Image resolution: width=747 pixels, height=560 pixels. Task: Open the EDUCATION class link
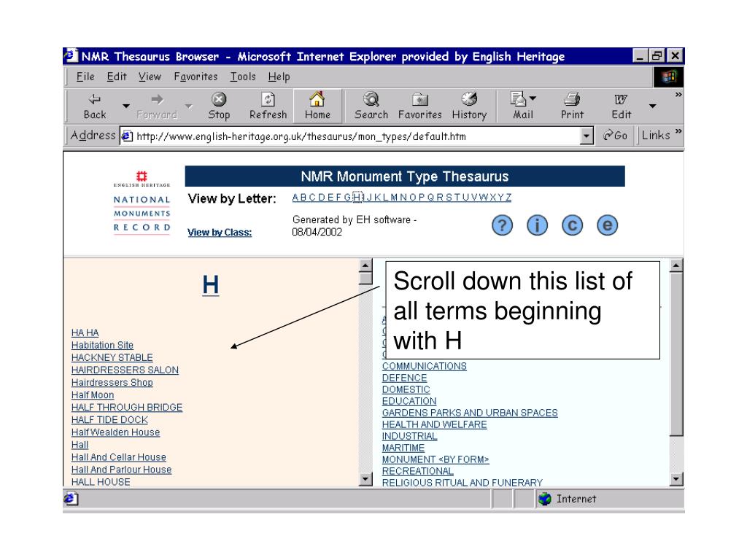pos(409,401)
